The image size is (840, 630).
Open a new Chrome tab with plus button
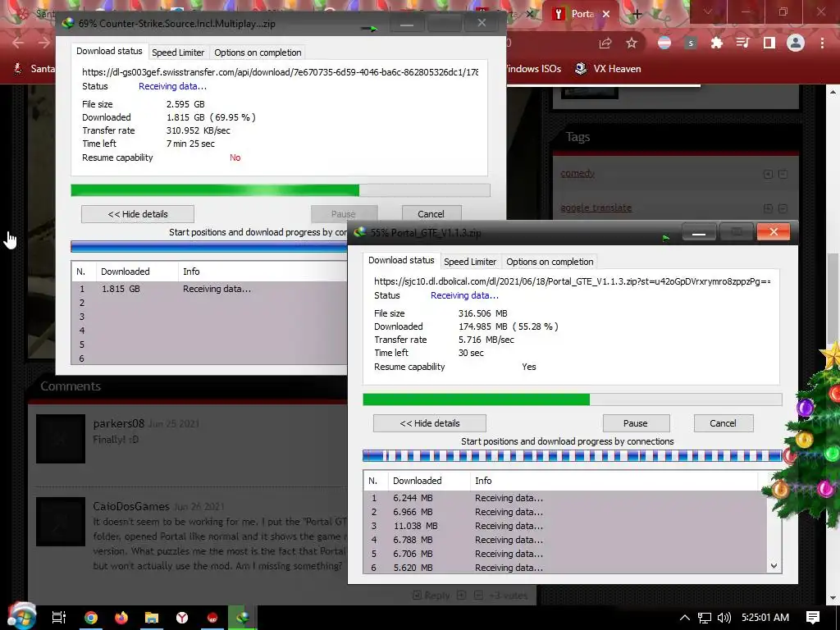pos(637,14)
